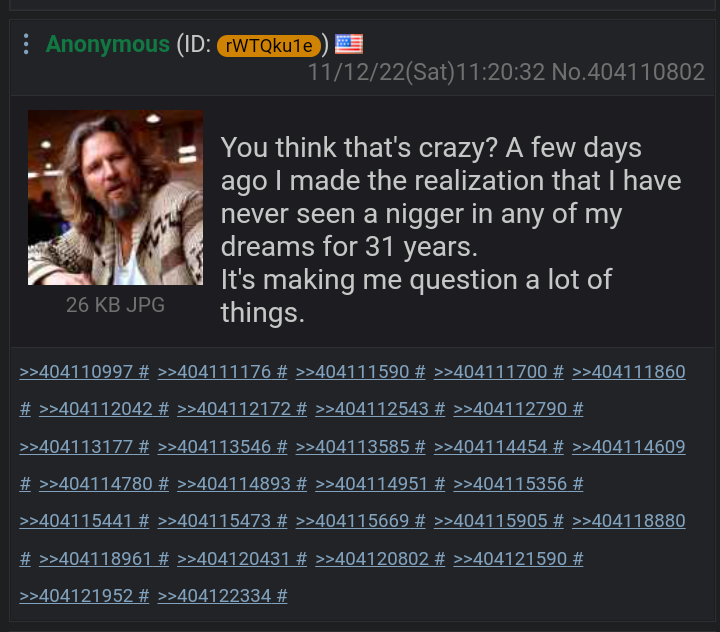The height and width of the screenshot is (632, 720).
Task: Click the poster ID badge rWTQku1e
Action: 269,45
